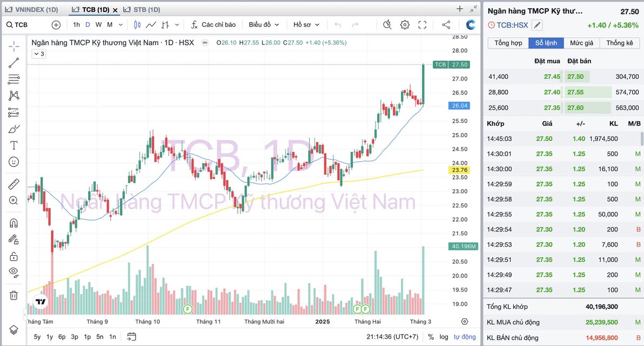This screenshot has width=644, height=346.
Task: Open the quick search icon
Action: pos(387,25)
